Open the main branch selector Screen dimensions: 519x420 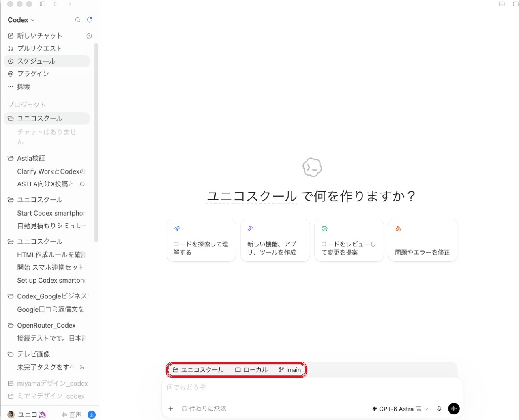coord(290,370)
